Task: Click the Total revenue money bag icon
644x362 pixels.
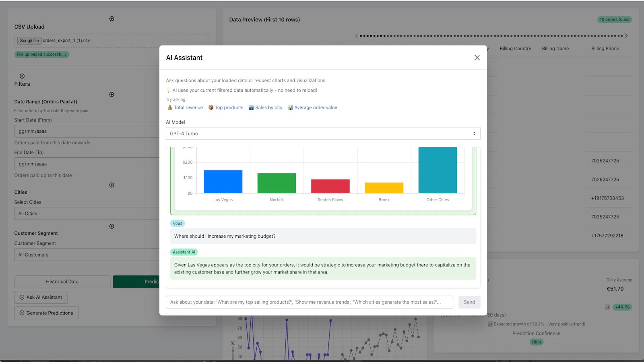Action: 170,107
